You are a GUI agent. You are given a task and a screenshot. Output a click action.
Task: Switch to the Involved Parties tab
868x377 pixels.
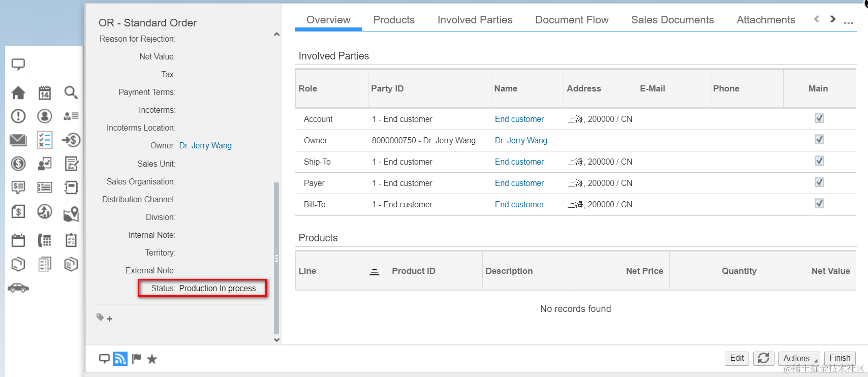coord(475,20)
